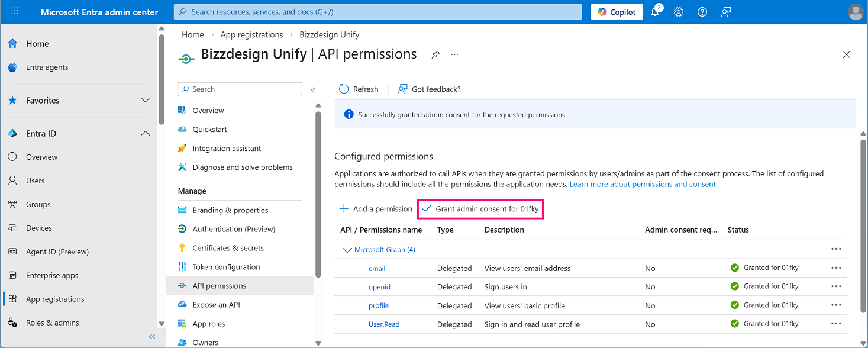The width and height of the screenshot is (868, 348).
Task: Expand the Favorites section
Action: [146, 100]
